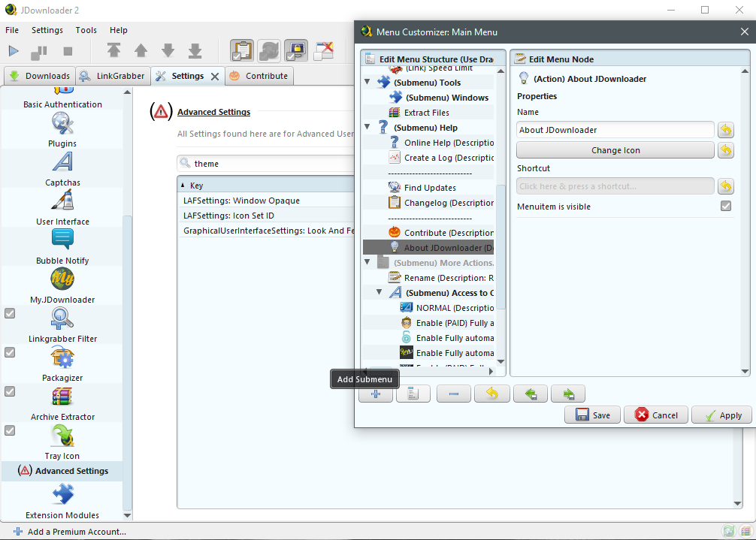This screenshot has width=756, height=540.
Task: Close the Settings tab with its X
Action: tap(215, 76)
